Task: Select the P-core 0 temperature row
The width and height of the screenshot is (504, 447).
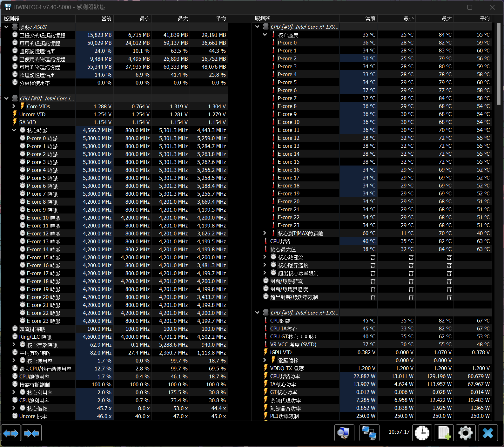Action: tap(287, 43)
